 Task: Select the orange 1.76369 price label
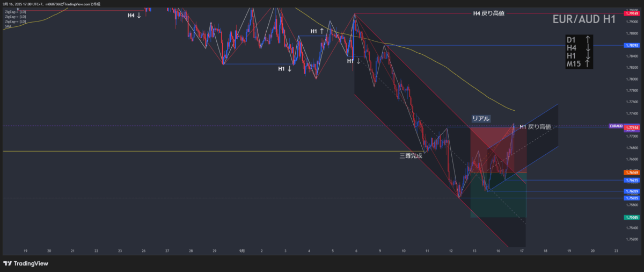631,172
